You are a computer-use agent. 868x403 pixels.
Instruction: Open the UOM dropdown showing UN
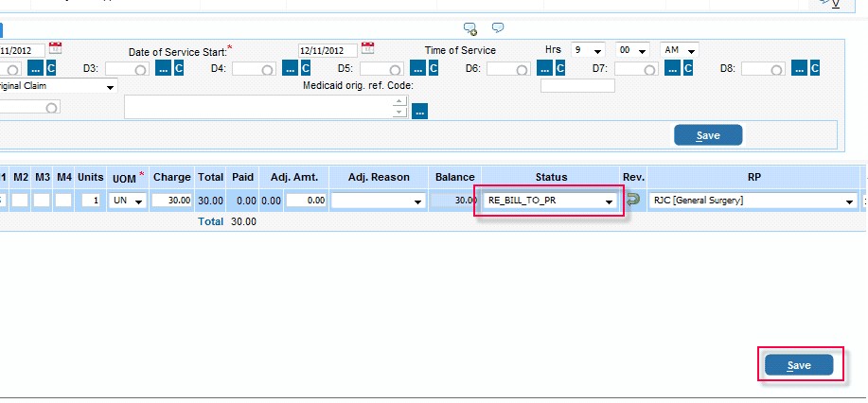click(x=138, y=201)
